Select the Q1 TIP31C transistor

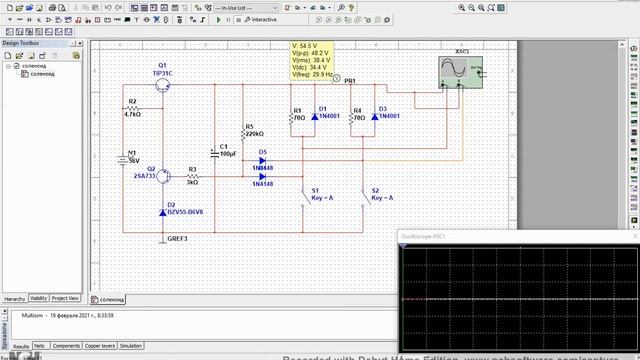click(x=163, y=85)
